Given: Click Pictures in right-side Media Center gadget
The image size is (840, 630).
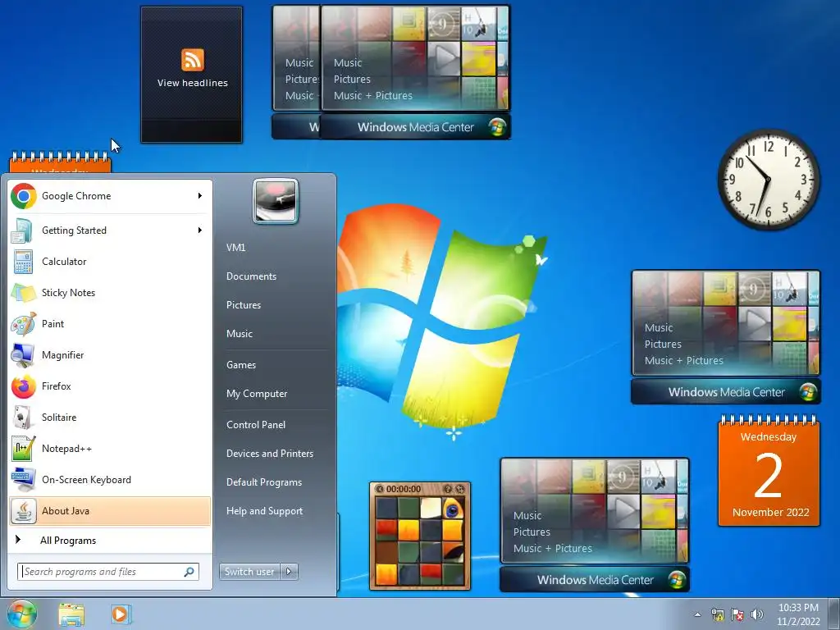Looking at the screenshot, I should coord(663,345).
